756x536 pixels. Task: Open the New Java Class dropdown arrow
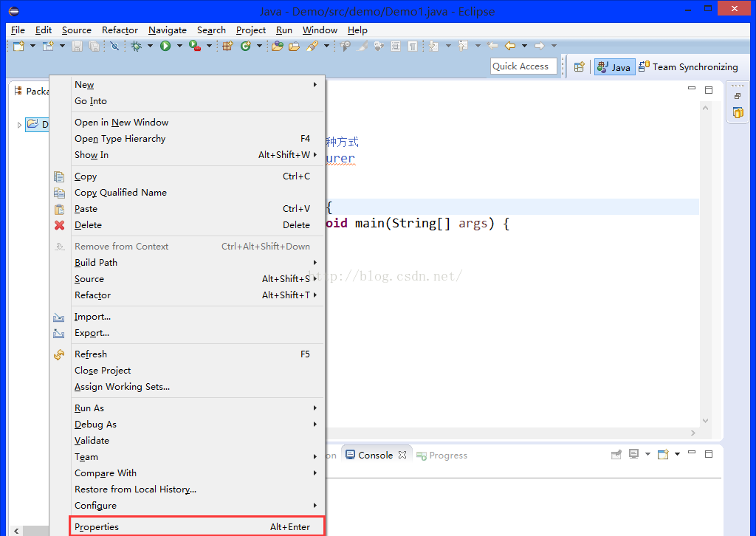pos(259,46)
